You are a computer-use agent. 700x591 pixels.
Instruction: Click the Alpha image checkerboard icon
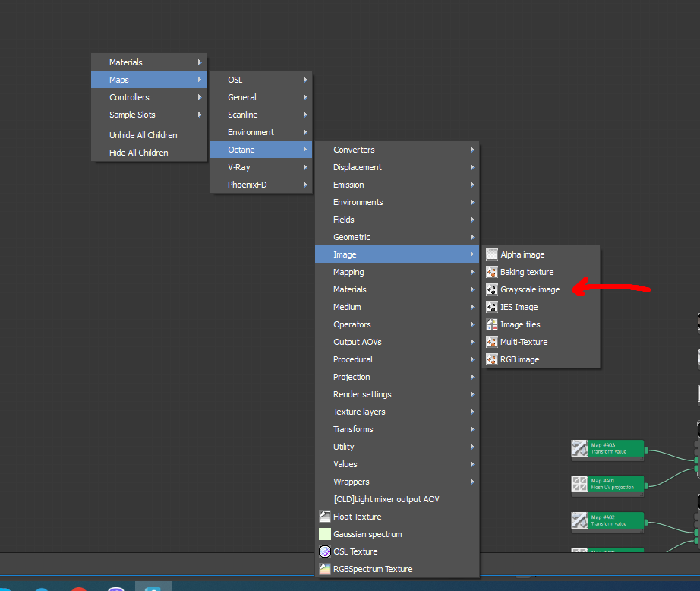click(491, 254)
